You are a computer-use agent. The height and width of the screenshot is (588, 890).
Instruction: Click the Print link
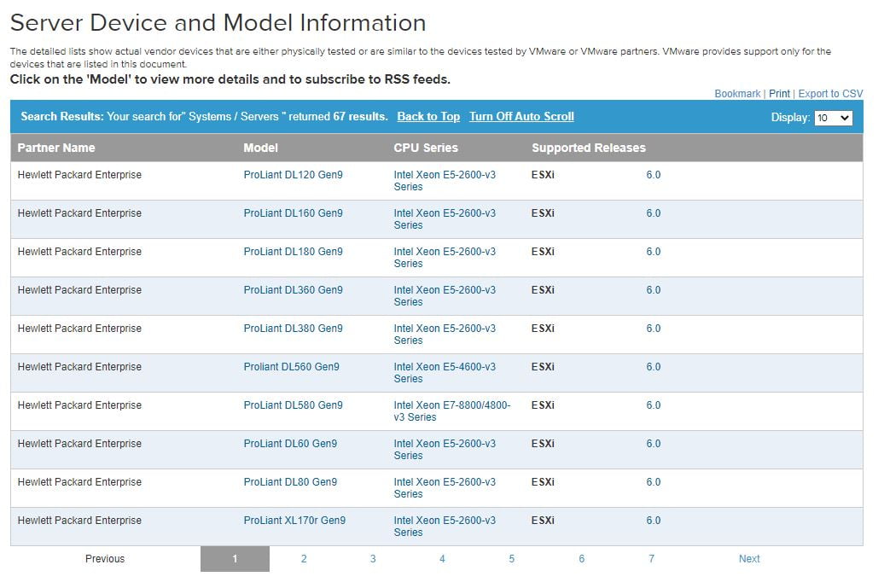[779, 94]
